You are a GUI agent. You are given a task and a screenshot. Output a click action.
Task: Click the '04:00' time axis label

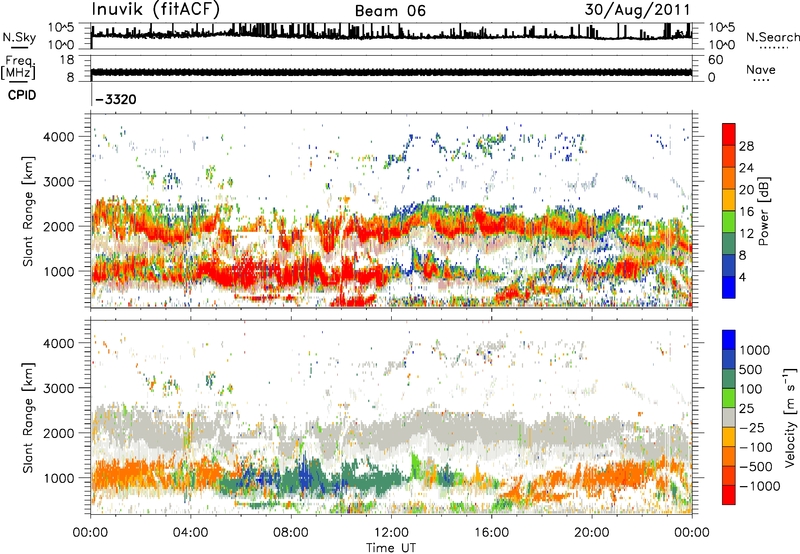tap(190, 533)
